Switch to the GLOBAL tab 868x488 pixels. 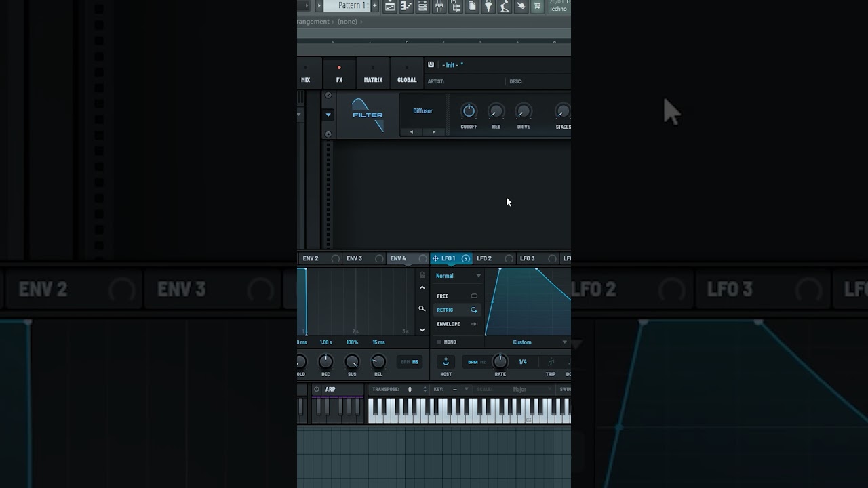(407, 74)
